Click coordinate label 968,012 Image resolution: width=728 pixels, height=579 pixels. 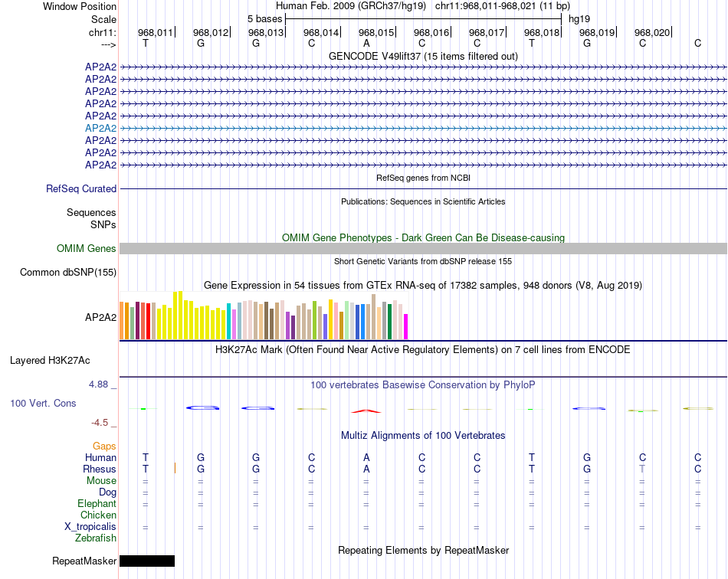point(211,32)
